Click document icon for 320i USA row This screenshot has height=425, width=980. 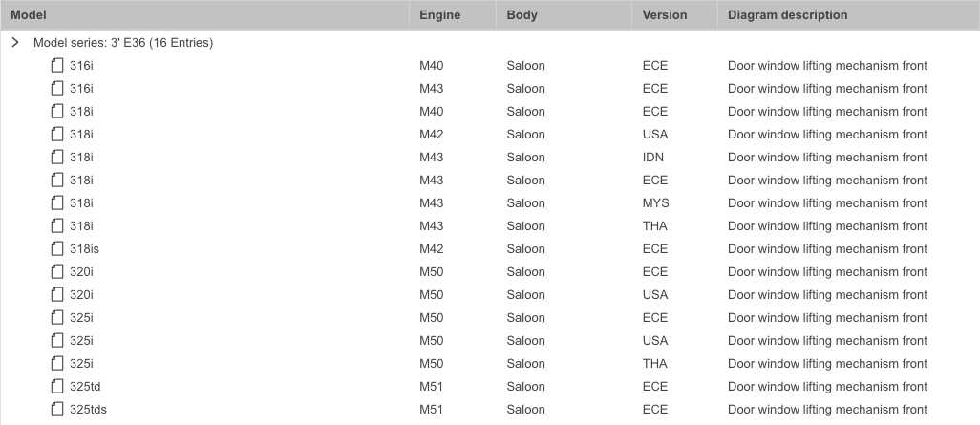coord(57,294)
